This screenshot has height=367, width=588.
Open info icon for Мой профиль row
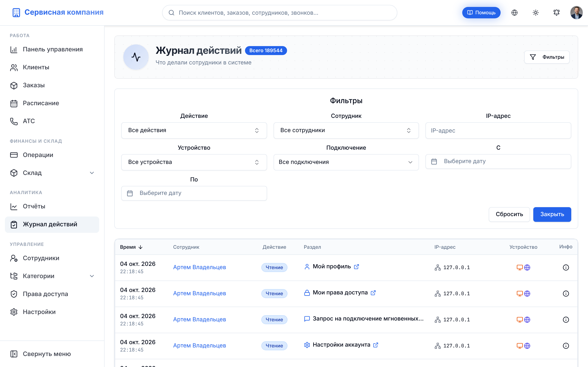(x=566, y=267)
